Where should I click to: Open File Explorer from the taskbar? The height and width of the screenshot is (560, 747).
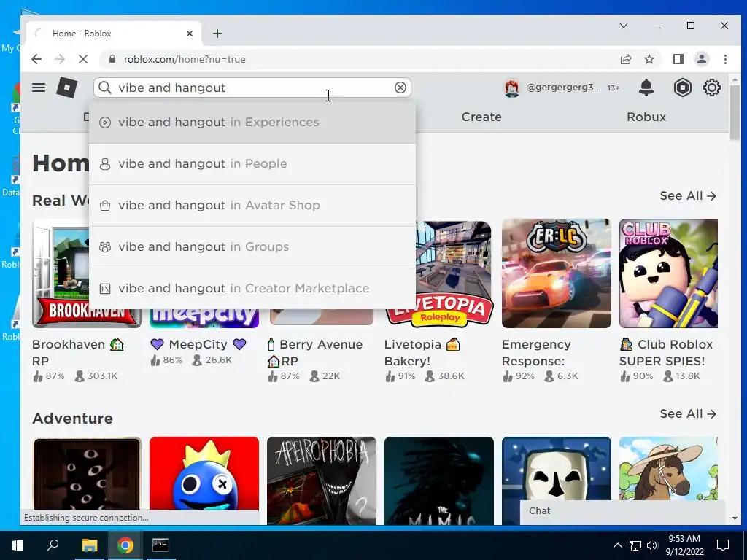point(89,545)
